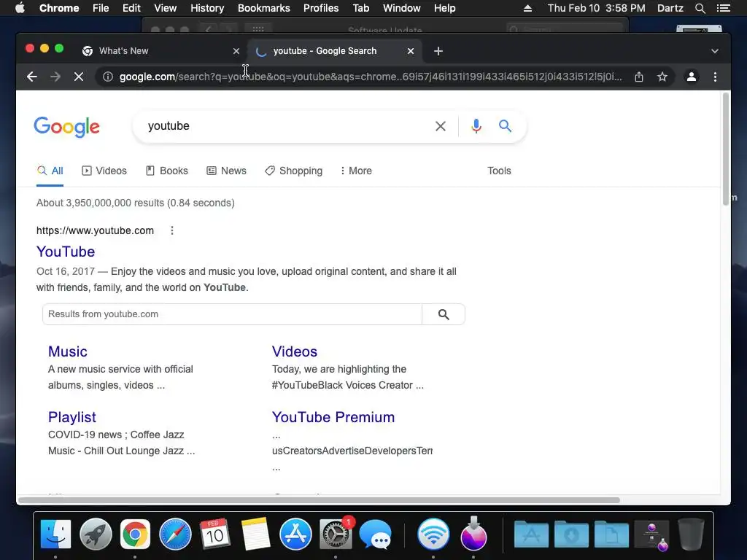Screen dimensions: 747x560
Task: Open Calendar from the Dock
Action: 215,534
